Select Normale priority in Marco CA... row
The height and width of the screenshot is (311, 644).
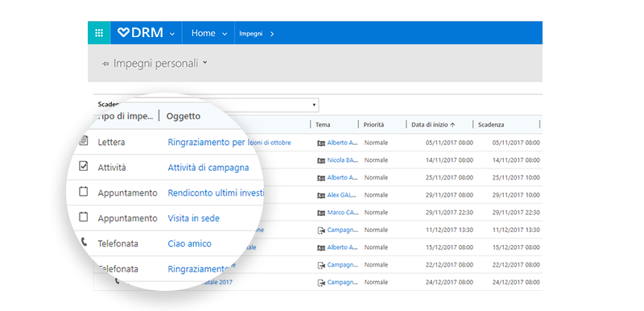(376, 213)
